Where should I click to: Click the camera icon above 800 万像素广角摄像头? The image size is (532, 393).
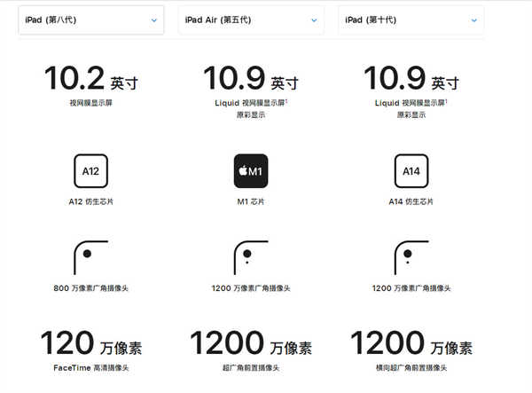coord(91,258)
